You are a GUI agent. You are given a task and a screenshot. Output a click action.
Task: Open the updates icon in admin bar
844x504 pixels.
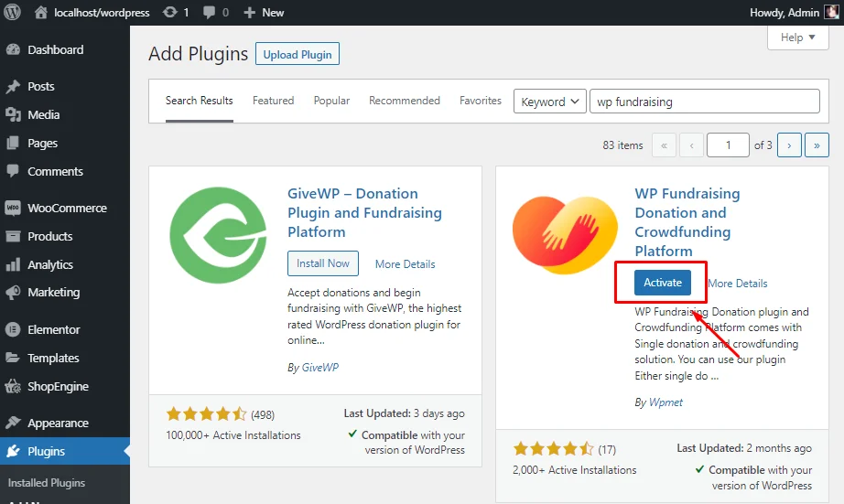tap(170, 13)
